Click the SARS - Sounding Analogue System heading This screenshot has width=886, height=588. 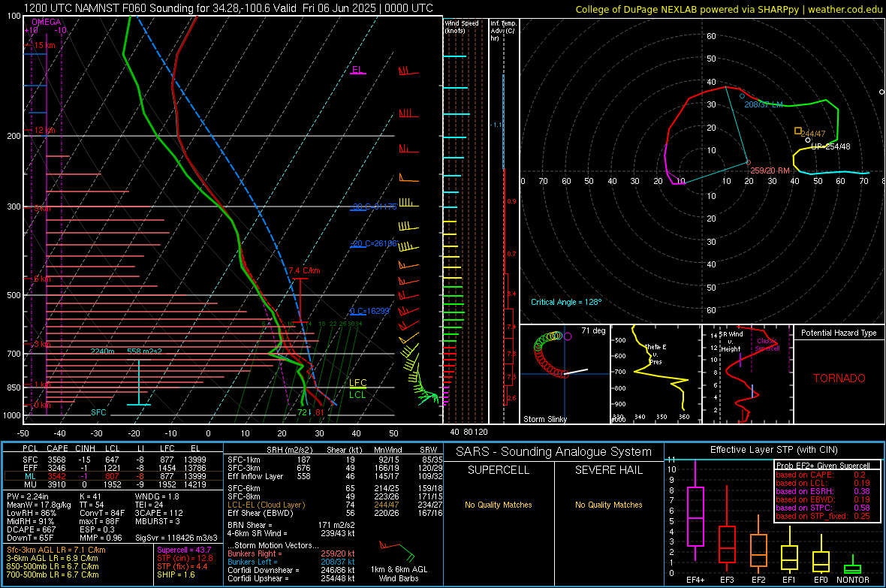(x=554, y=452)
